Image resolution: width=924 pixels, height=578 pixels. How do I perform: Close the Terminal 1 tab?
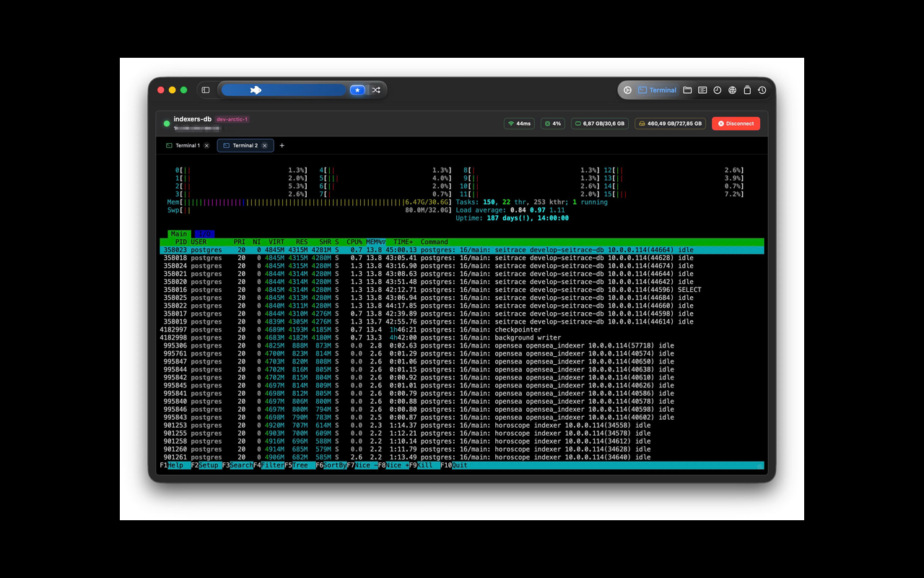click(206, 145)
